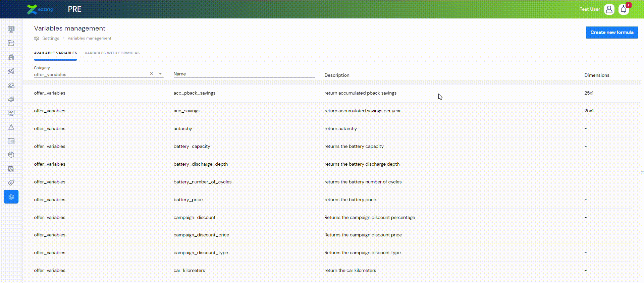
Task: Open the price tag icon in sidebar
Action: pos(11,183)
